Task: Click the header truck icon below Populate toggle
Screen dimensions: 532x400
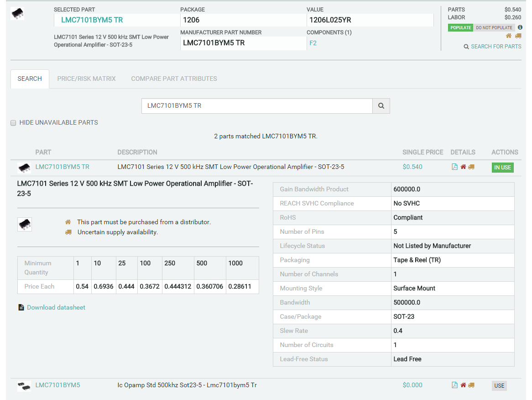Action: pos(518,36)
